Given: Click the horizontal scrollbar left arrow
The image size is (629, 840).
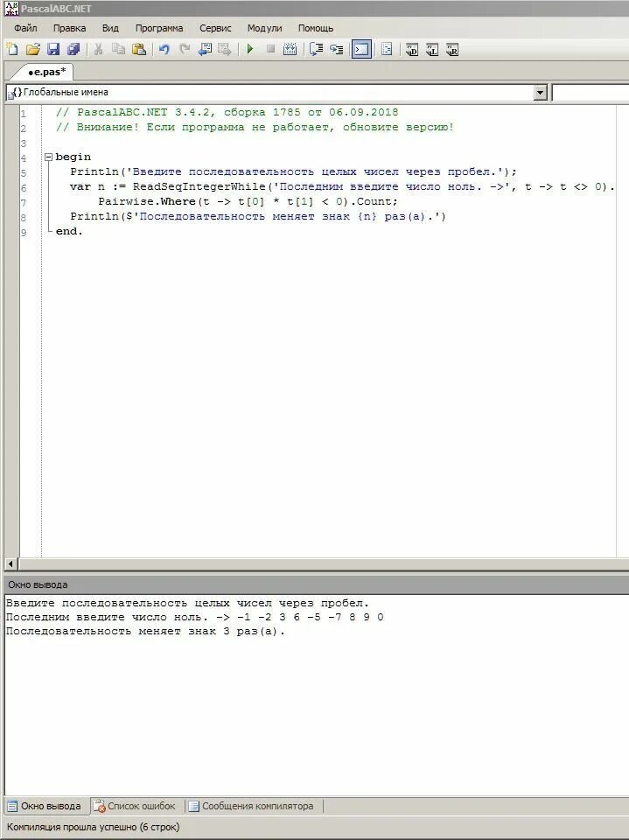Looking at the screenshot, I should pos(10,563).
